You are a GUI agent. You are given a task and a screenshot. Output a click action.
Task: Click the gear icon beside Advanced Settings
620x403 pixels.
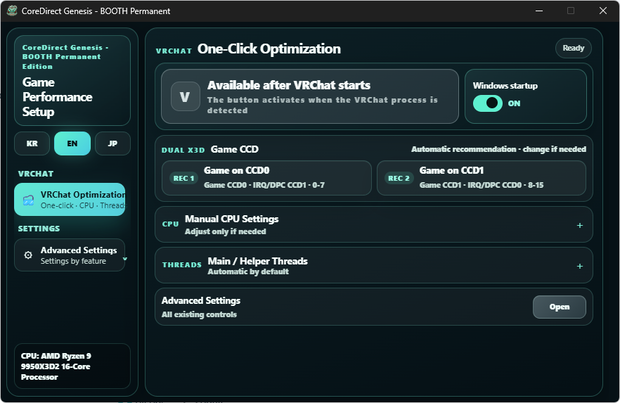coord(28,255)
